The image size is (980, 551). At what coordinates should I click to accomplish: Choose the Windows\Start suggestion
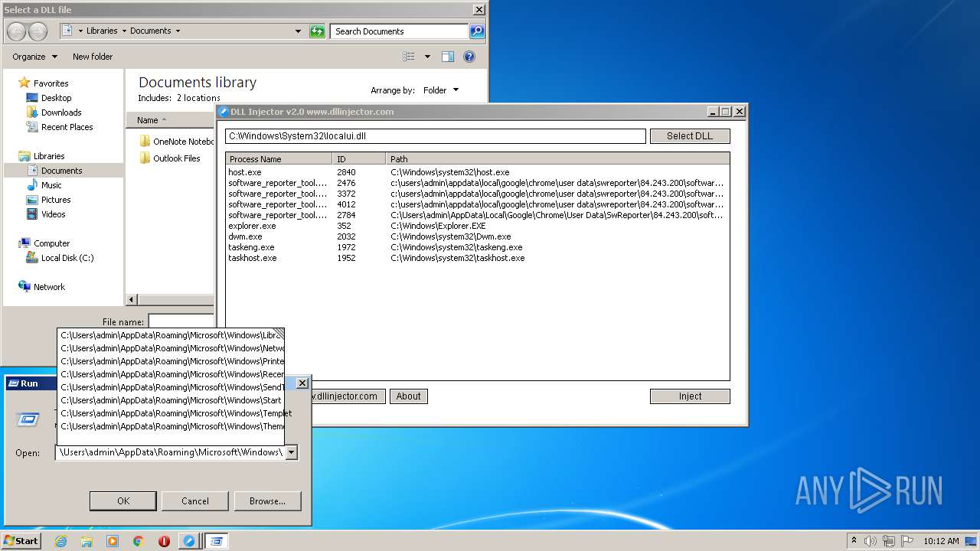(x=171, y=400)
